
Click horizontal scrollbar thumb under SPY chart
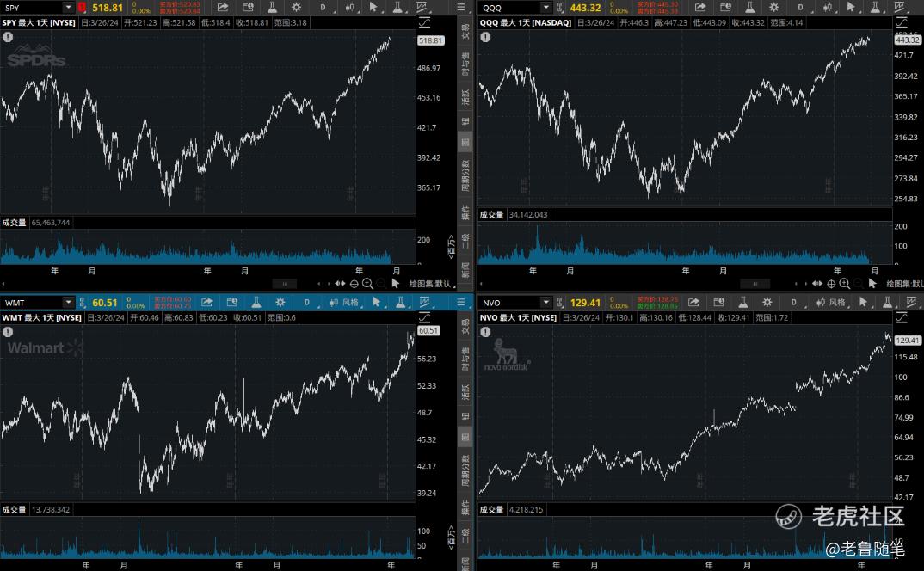[x=285, y=284]
